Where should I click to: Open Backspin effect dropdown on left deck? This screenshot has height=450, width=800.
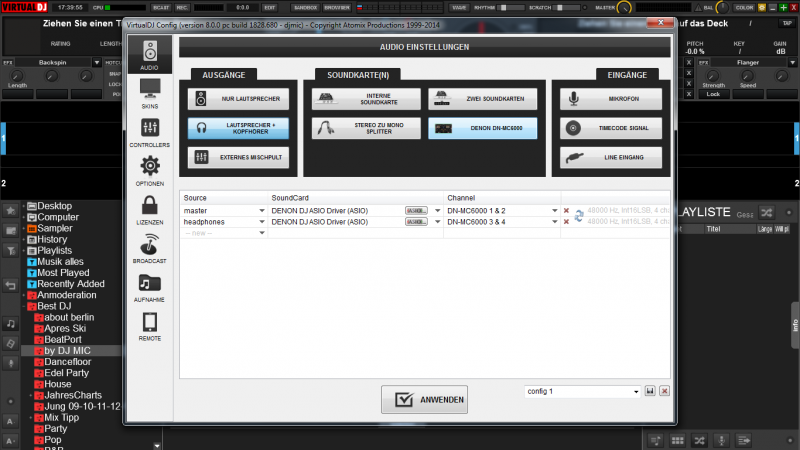pyautogui.click(x=96, y=63)
